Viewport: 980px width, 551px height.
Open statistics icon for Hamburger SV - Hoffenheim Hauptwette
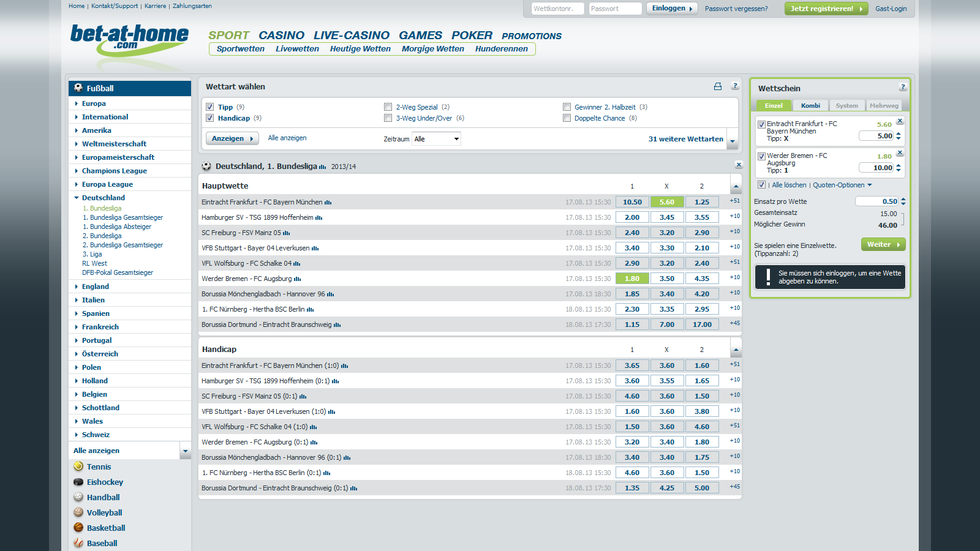[319, 218]
